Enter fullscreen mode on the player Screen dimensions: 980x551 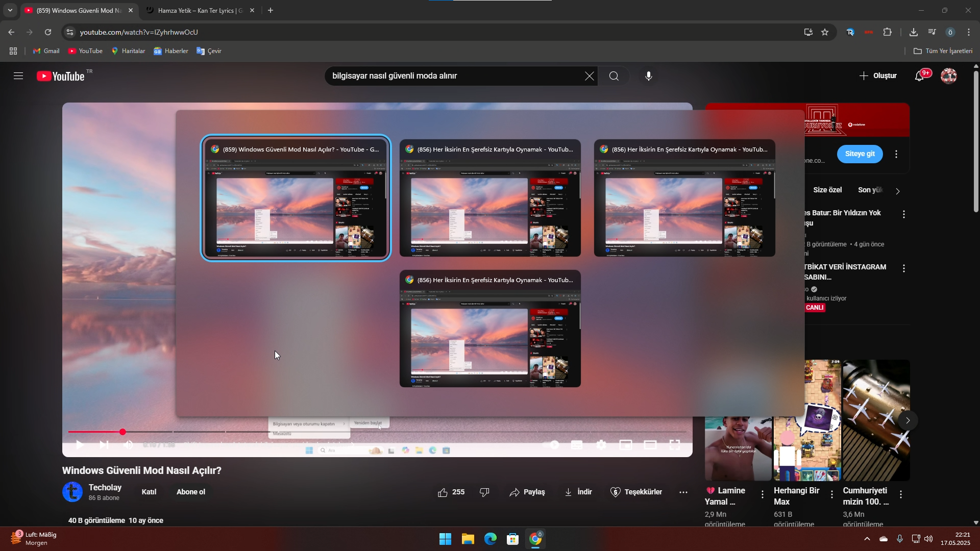pos(674,445)
